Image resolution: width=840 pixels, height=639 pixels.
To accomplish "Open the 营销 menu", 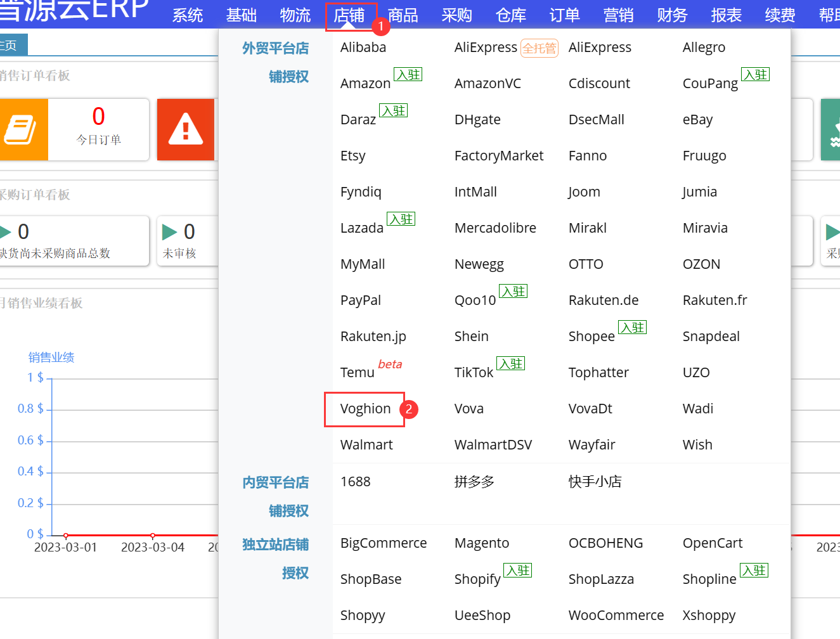I will [x=619, y=15].
